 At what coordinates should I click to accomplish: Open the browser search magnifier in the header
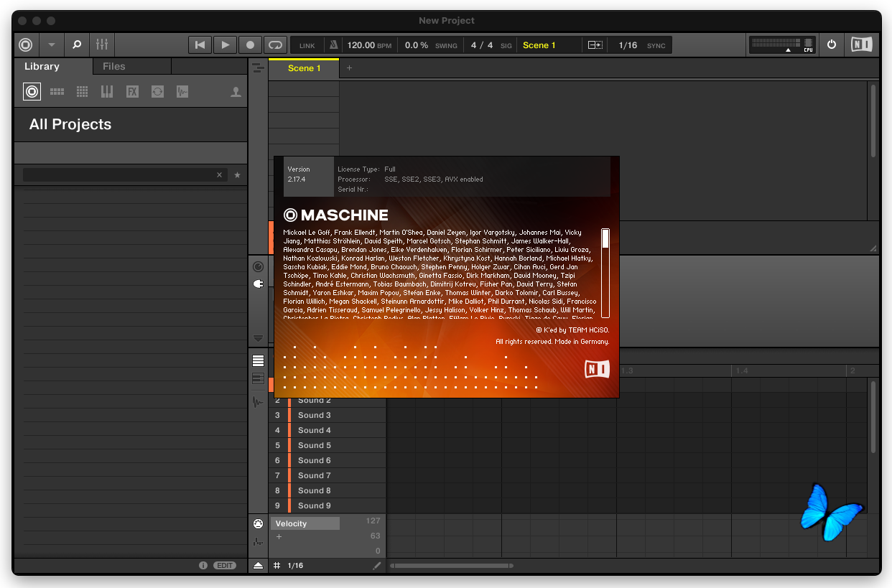tap(77, 45)
